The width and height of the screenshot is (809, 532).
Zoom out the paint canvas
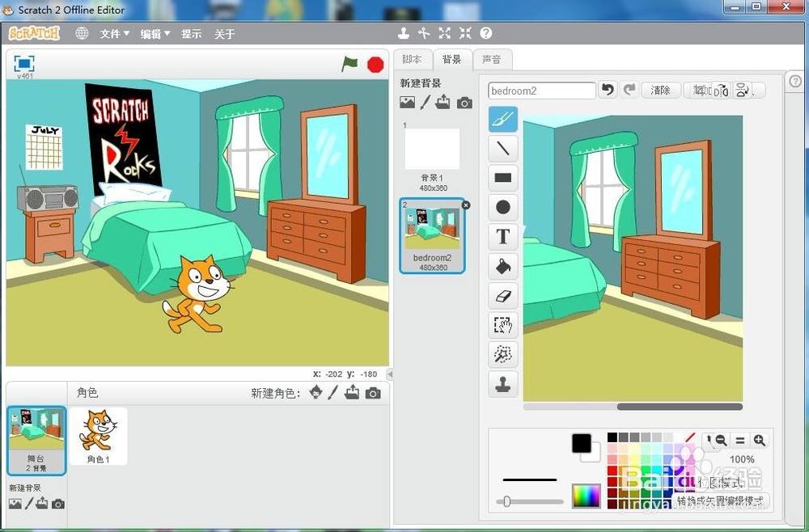tap(721, 441)
